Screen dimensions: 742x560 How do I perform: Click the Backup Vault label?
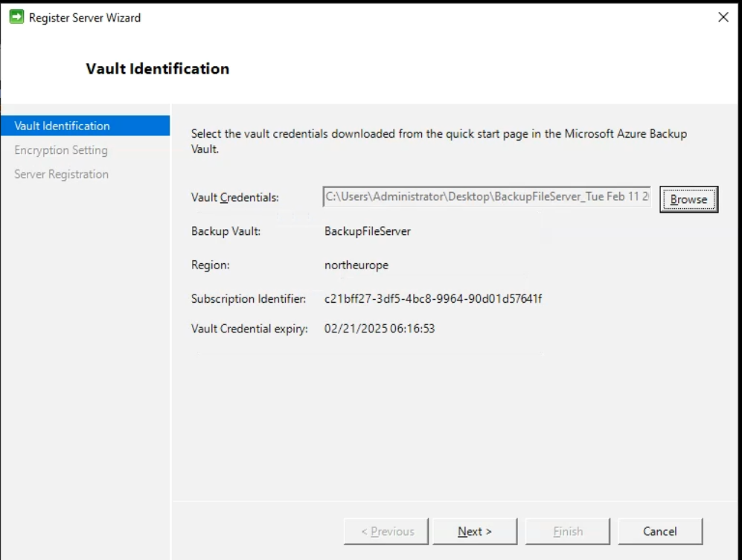click(226, 231)
